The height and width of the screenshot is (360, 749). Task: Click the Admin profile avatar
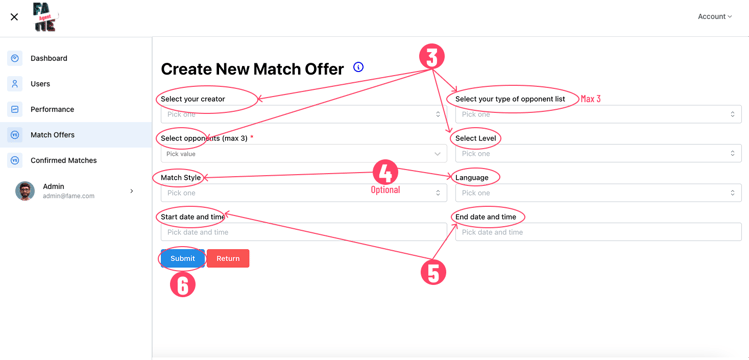coord(25,191)
